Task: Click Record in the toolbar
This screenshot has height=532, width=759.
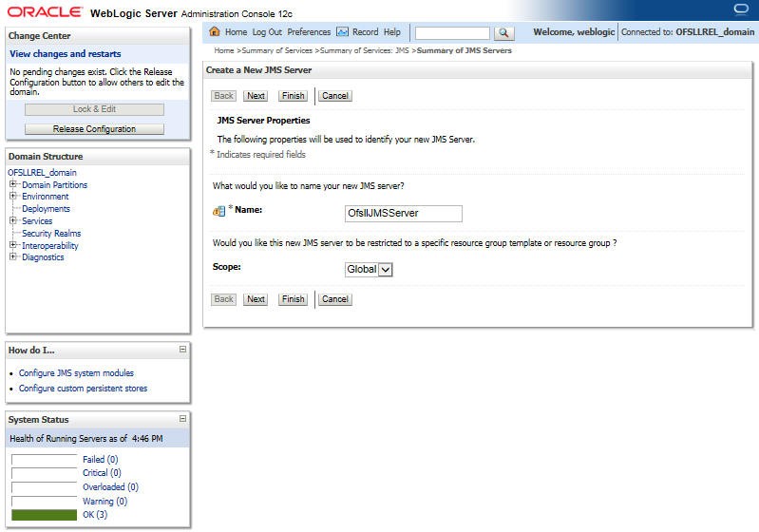Action: (365, 32)
